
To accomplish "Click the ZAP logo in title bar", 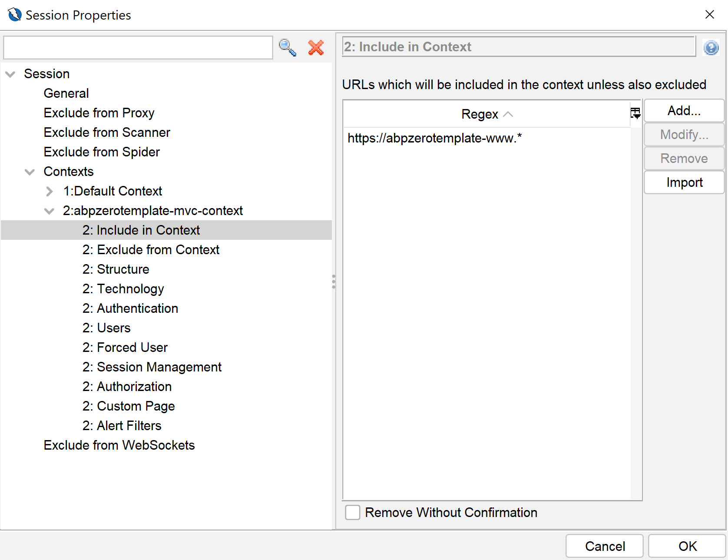I will [15, 15].
